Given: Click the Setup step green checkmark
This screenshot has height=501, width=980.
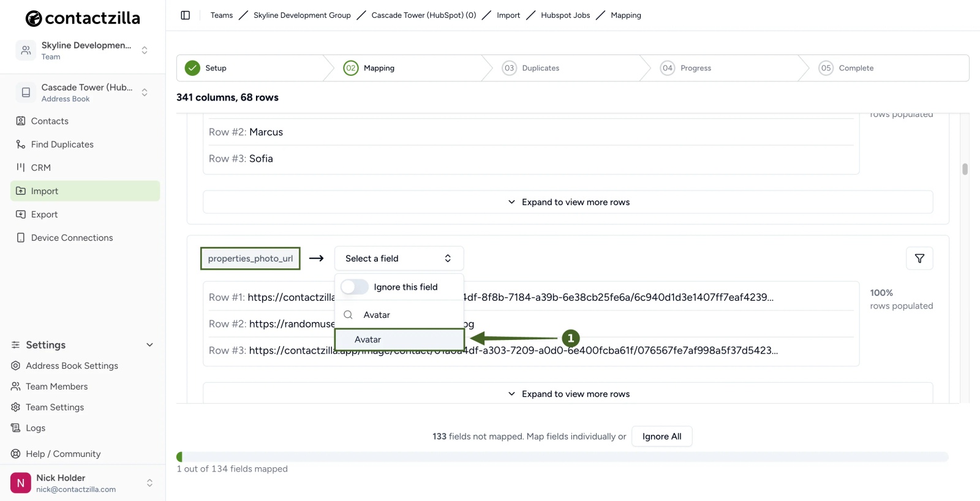Looking at the screenshot, I should [192, 68].
